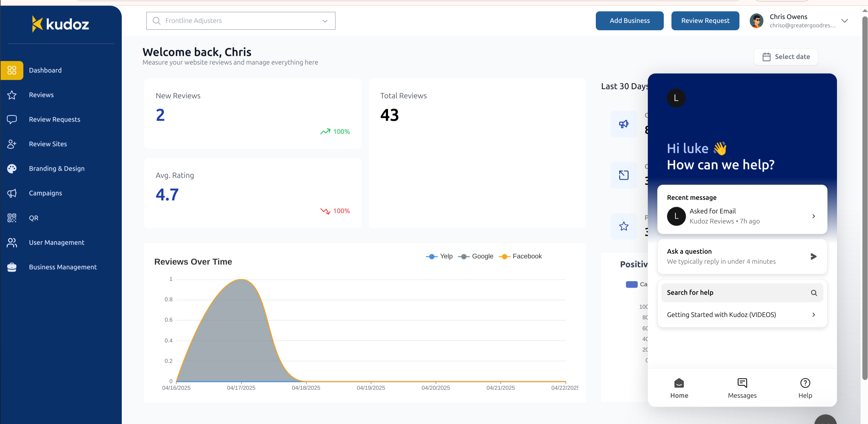Viewport: 868px width, 424px height.
Task: Click the L avatar in chat header
Action: pyautogui.click(x=676, y=98)
